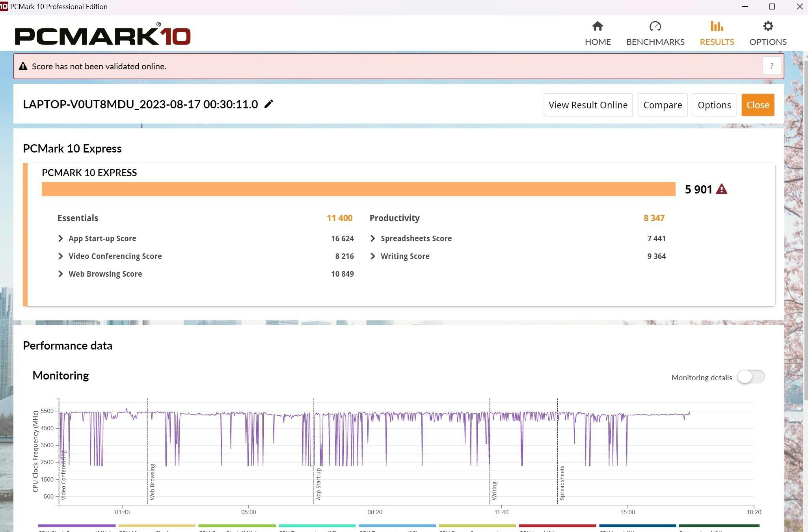This screenshot has height=532, width=808.
Task: Maximize the PCMark 10 window
Action: 772,6
